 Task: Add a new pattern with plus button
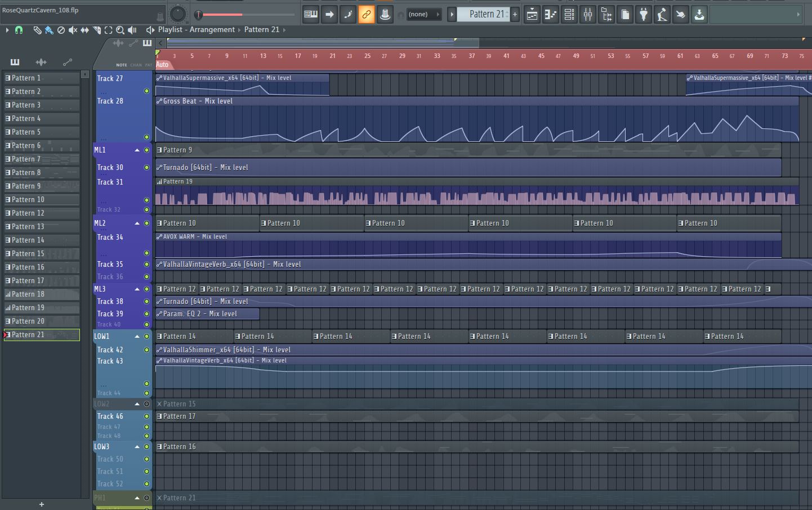tap(515, 15)
